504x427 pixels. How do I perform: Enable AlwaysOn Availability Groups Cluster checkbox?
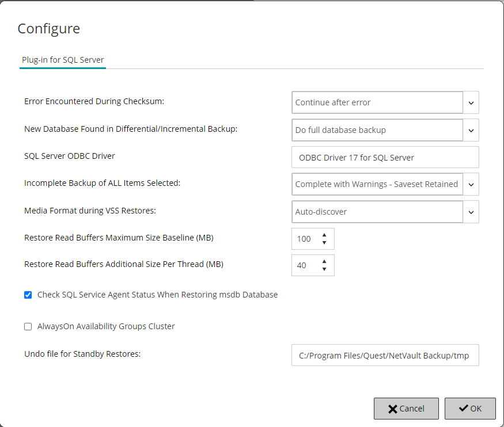coord(28,327)
